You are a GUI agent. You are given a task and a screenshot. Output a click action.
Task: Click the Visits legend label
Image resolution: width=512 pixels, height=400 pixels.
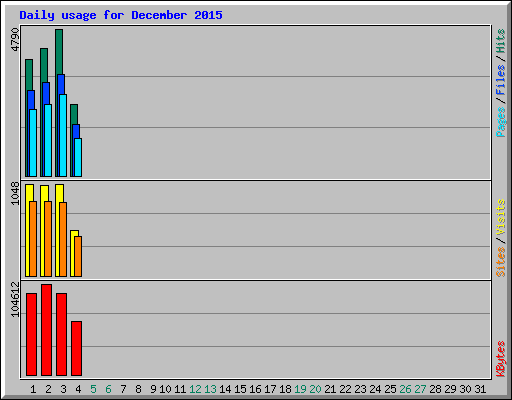click(500, 217)
